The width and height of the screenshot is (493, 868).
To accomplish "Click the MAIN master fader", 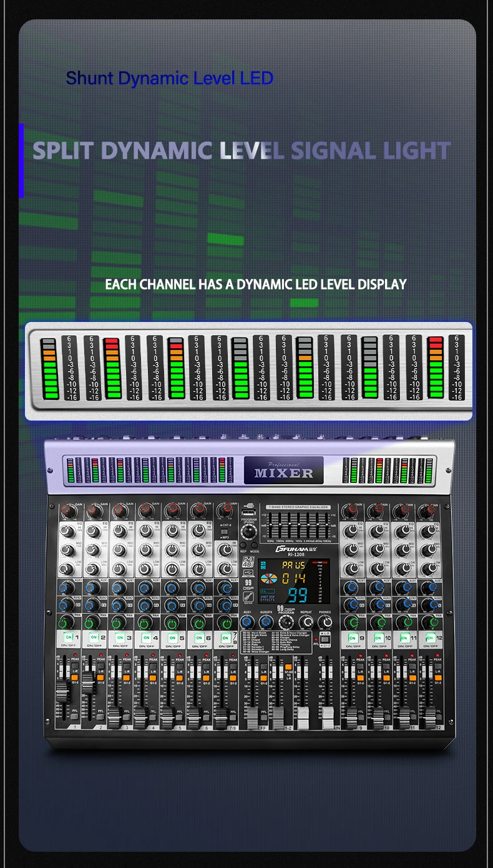I will coord(328,718).
